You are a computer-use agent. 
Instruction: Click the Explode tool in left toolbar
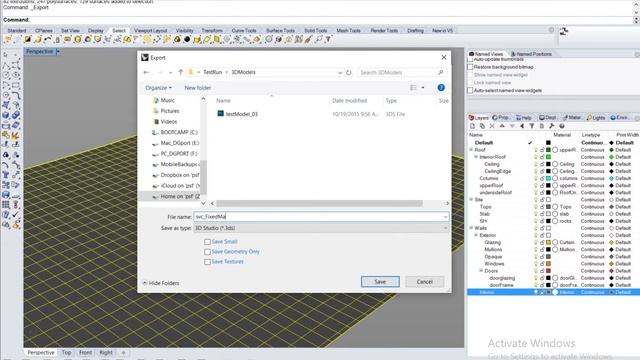tap(16, 136)
